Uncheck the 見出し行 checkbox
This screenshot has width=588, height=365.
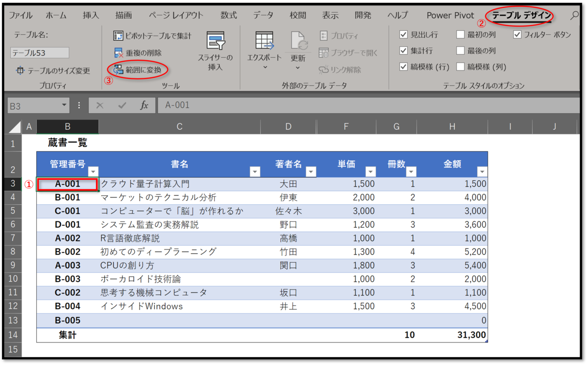(404, 33)
